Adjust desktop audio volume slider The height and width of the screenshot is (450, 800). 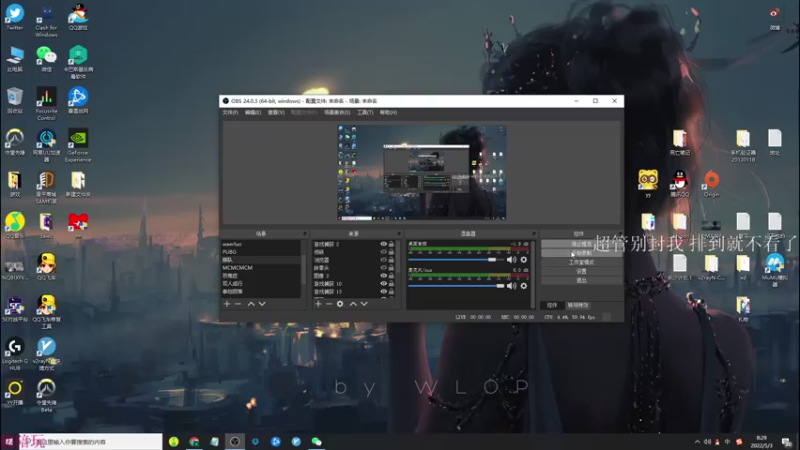(x=456, y=260)
